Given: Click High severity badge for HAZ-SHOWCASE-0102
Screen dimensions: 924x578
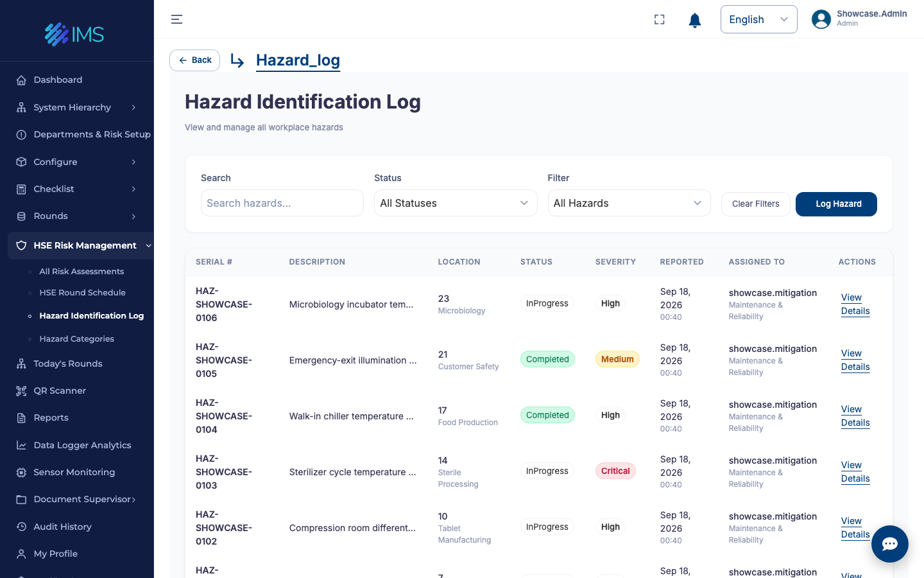Looking at the screenshot, I should 610,527.
